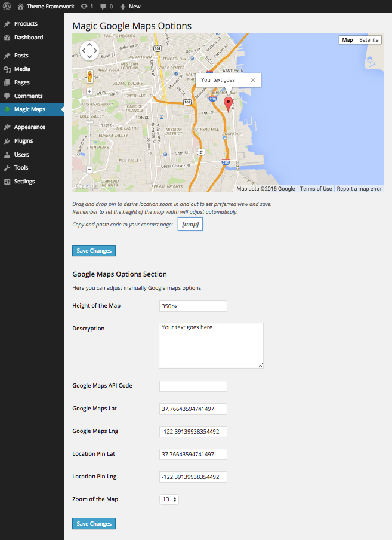Image resolution: width=392 pixels, height=540 pixels.
Task: Click 'Map data ©2015 Google' text
Action: [266, 189]
